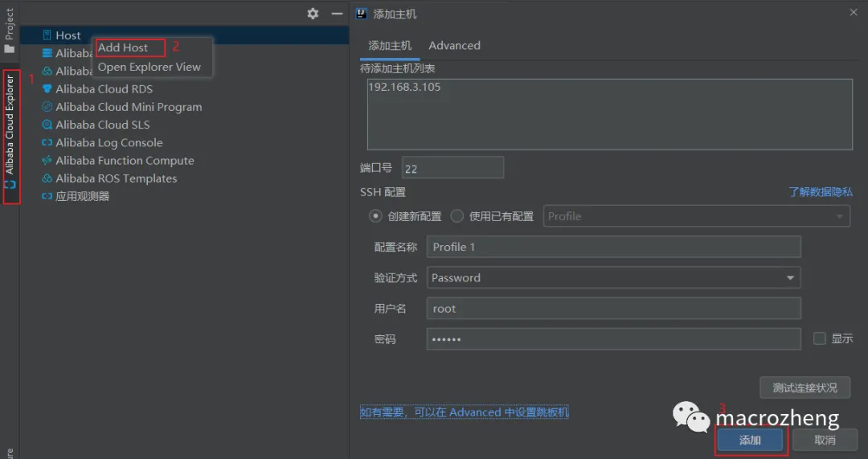Select the Host tree row

[184, 35]
